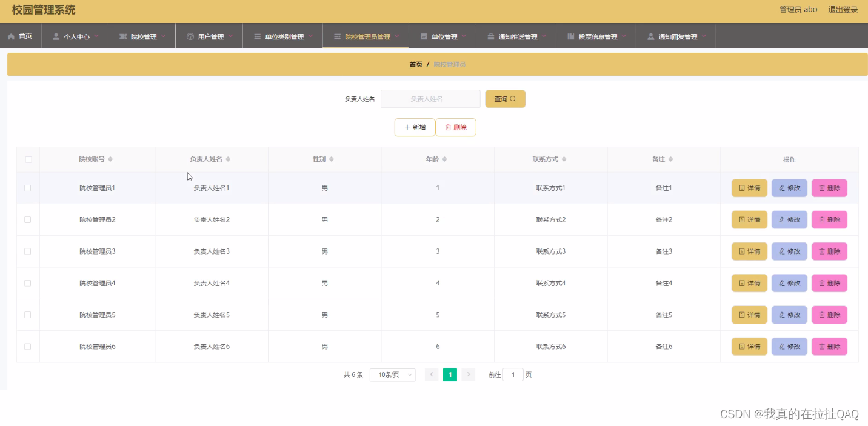Sort by 联系方式 column sort arrows
This screenshot has width=868, height=426.
564,159
